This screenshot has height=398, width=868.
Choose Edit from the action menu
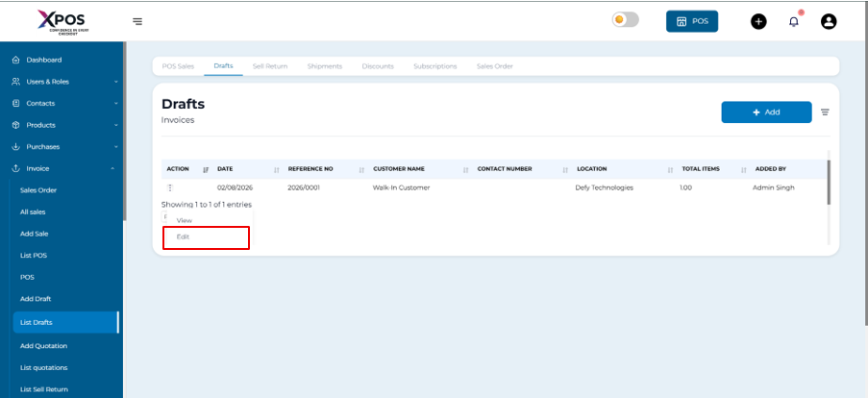(184, 236)
